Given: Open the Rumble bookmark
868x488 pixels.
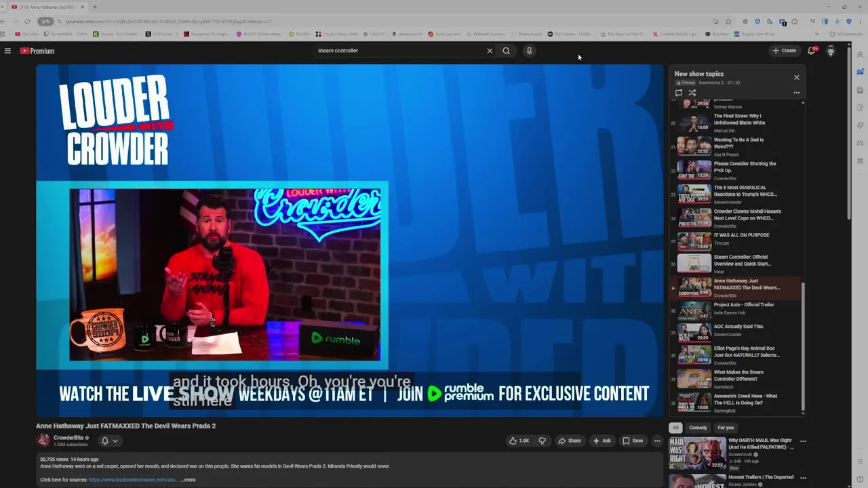Looking at the screenshot, I should pyautogui.click(x=300, y=34).
